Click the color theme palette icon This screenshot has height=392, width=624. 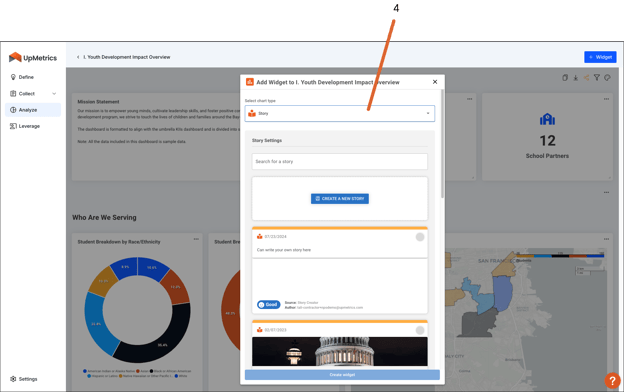(607, 78)
